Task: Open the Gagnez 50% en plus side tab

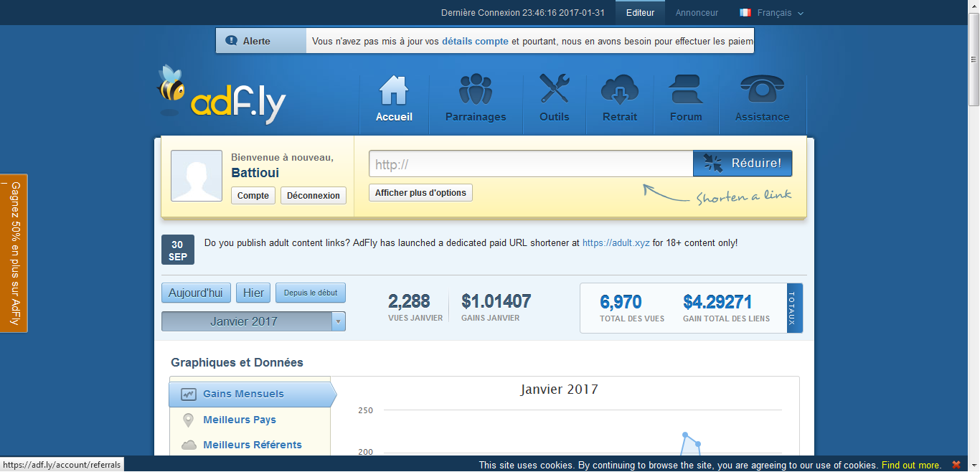Action: tap(14, 253)
